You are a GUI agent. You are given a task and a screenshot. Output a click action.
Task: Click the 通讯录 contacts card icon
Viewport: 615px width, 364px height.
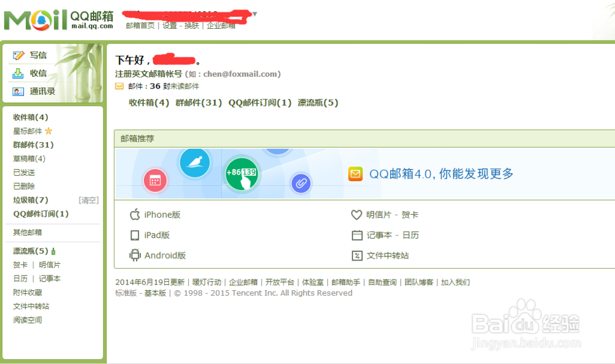[18, 92]
